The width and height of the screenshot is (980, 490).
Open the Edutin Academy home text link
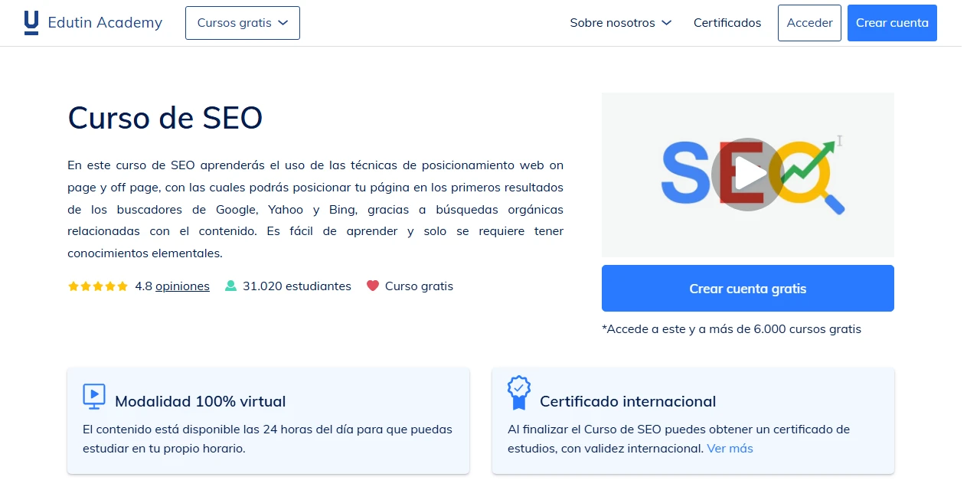pos(105,23)
